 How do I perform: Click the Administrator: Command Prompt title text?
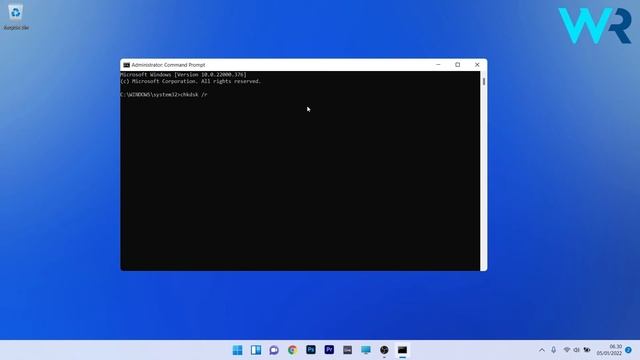coord(168,65)
